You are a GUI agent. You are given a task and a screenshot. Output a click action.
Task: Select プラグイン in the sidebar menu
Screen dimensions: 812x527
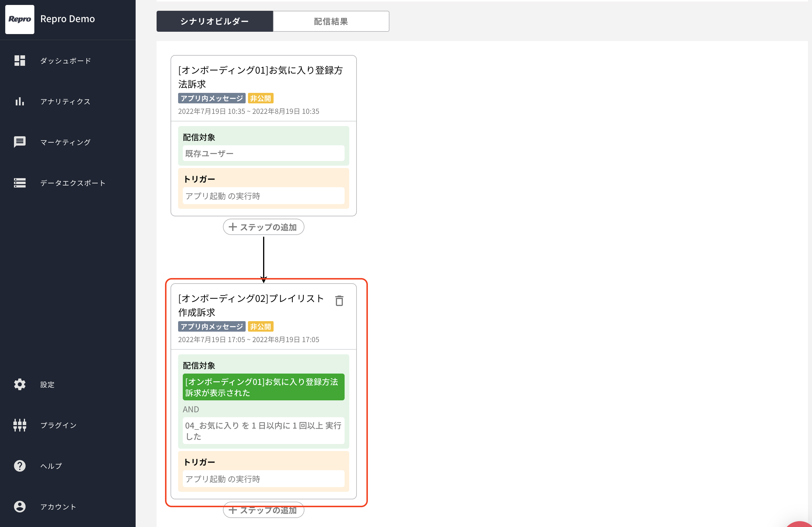click(58, 425)
